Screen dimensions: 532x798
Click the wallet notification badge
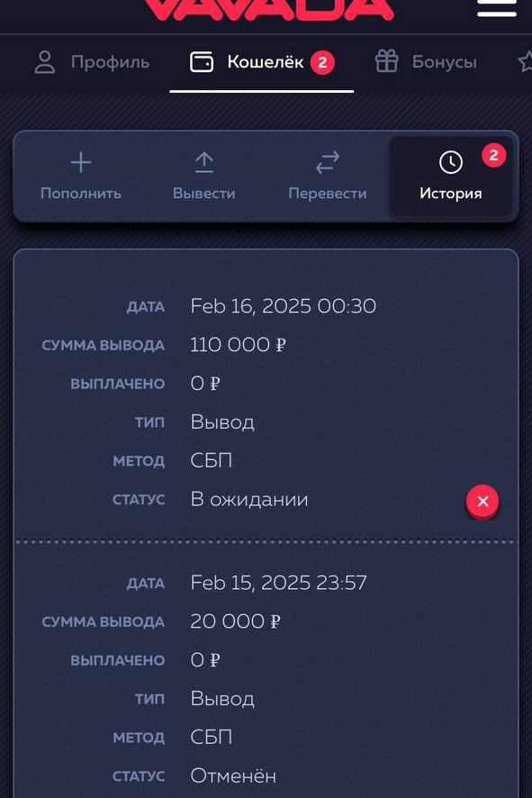pos(322,63)
